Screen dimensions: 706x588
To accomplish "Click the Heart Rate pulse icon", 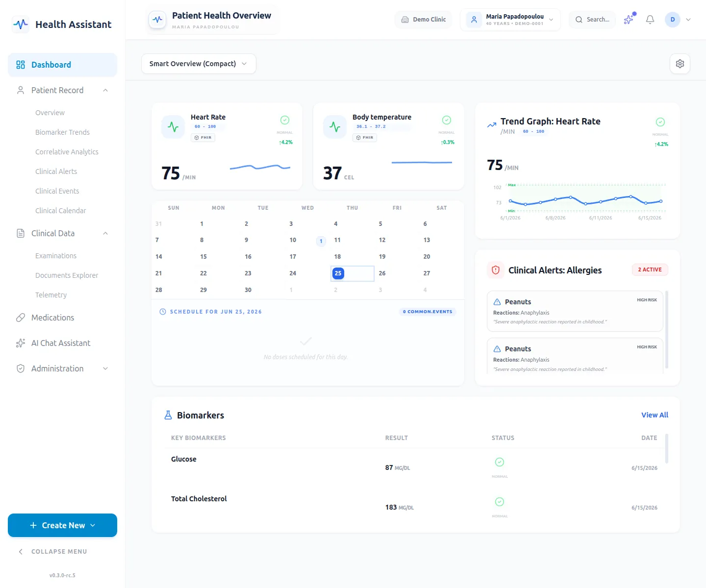I will [173, 127].
